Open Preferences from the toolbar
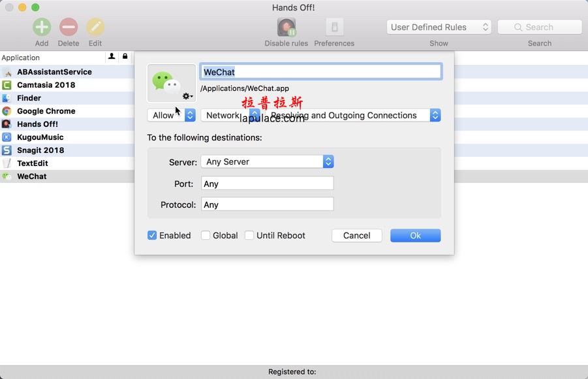 [x=335, y=27]
